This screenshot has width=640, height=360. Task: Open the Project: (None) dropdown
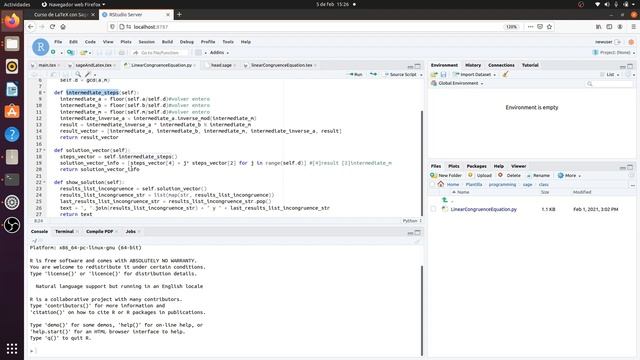(x=614, y=53)
